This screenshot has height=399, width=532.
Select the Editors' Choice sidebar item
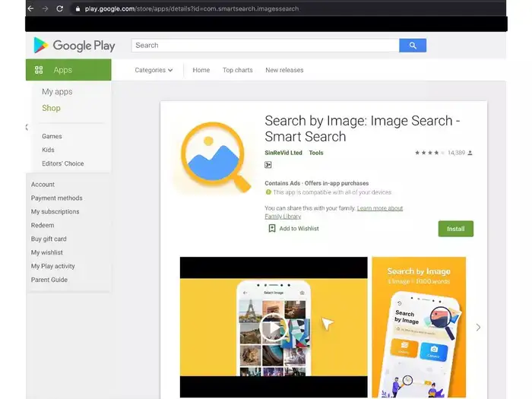click(62, 163)
